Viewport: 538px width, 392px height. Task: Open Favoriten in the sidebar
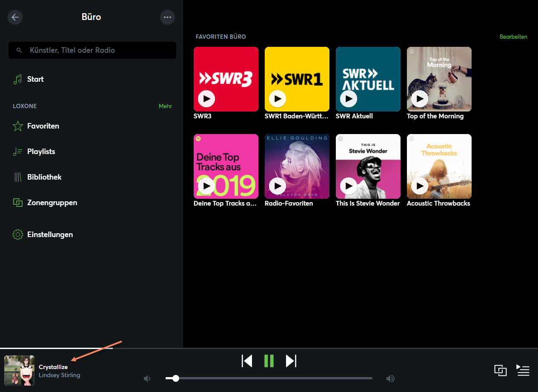(43, 126)
